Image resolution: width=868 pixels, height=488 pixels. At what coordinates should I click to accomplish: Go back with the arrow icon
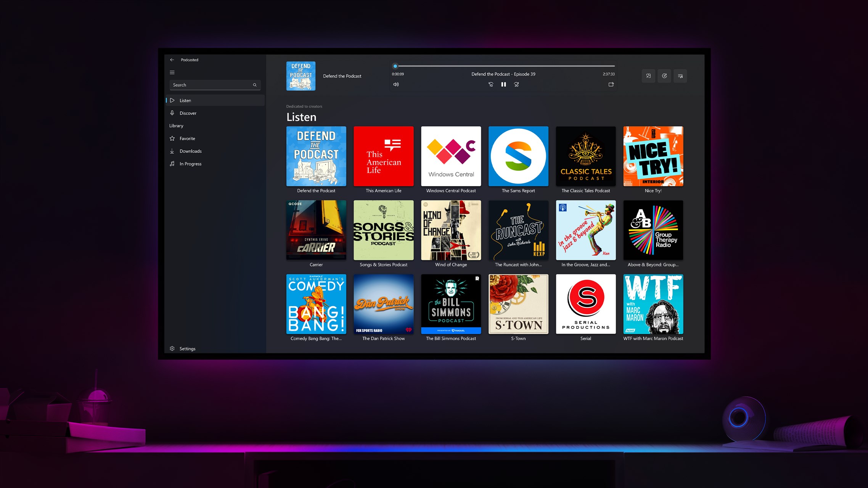click(172, 60)
